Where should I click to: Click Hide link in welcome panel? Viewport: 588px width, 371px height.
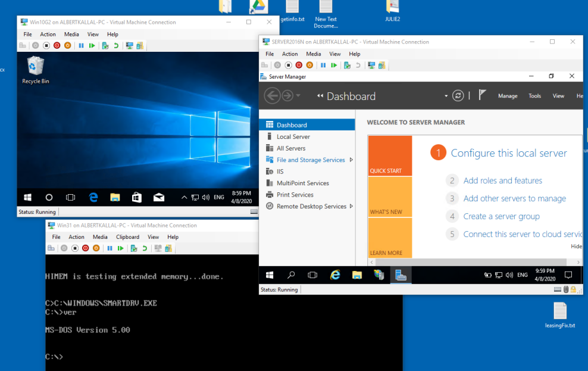pyautogui.click(x=576, y=246)
